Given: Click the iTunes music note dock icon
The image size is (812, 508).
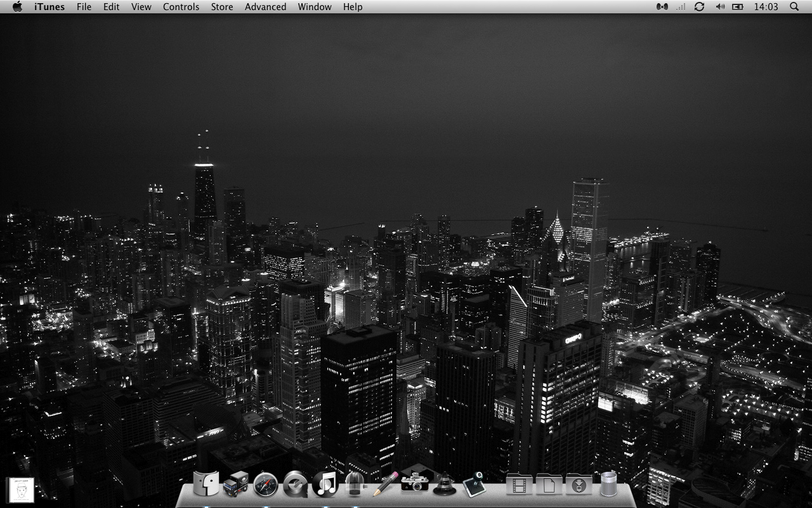Looking at the screenshot, I should (x=325, y=485).
